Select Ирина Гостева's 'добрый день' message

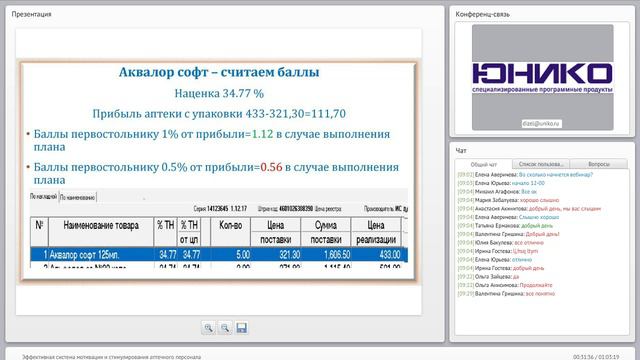pos(528,268)
